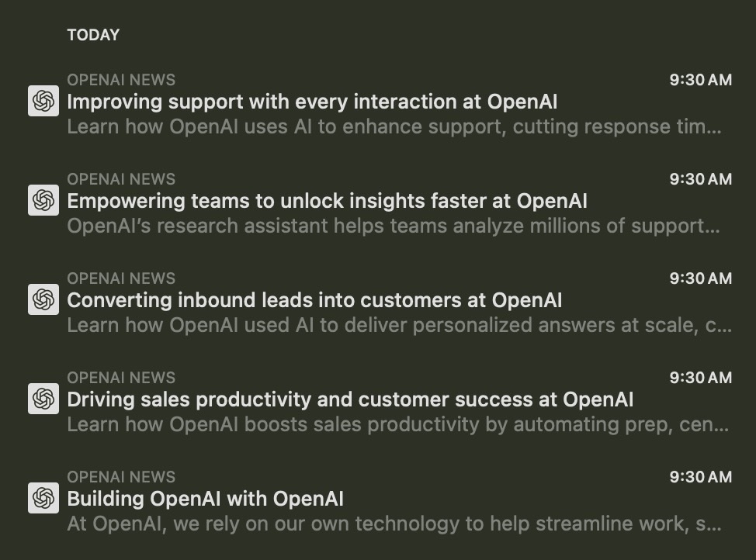This screenshot has height=560, width=756.
Task: Click the OpenAI icon beside "Improving support" article
Action: pyautogui.click(x=43, y=102)
